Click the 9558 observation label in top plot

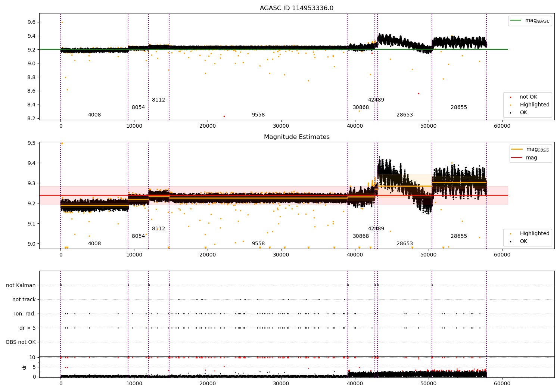click(258, 115)
